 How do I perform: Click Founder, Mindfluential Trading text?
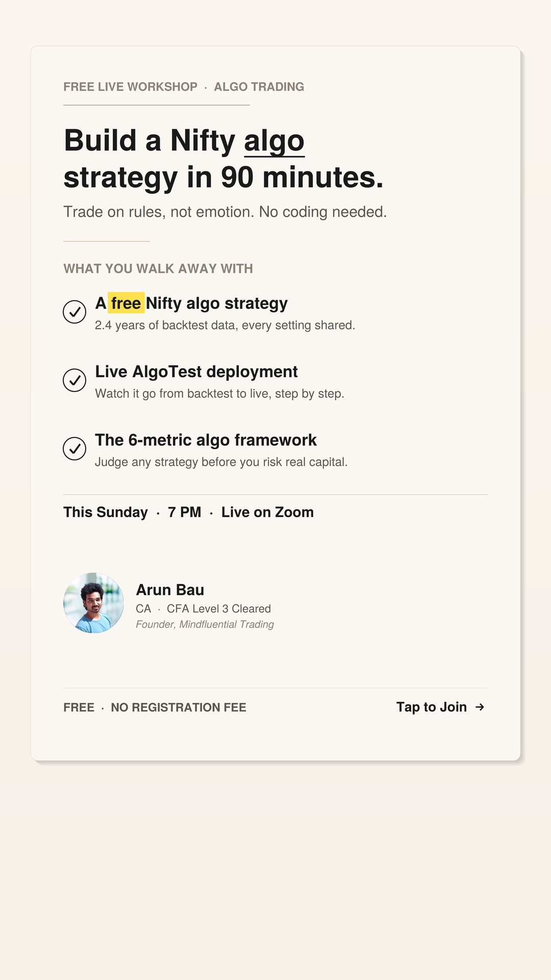pos(205,624)
